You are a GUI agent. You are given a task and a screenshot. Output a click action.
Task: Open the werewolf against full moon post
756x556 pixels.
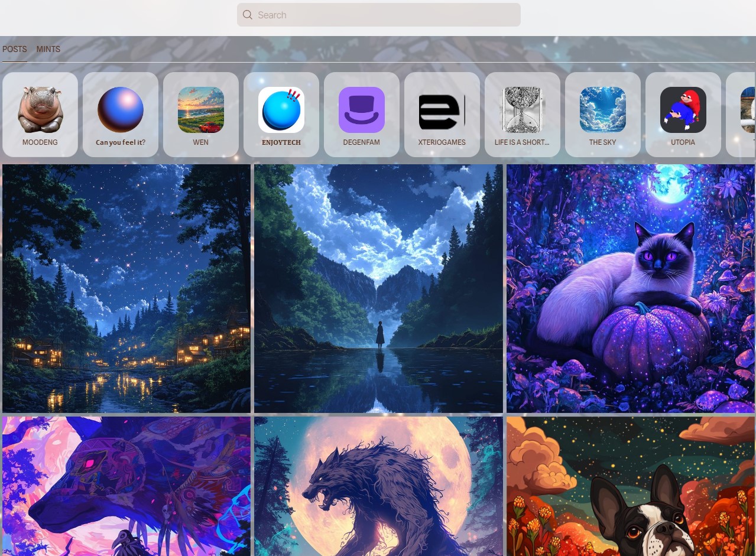coord(378,486)
